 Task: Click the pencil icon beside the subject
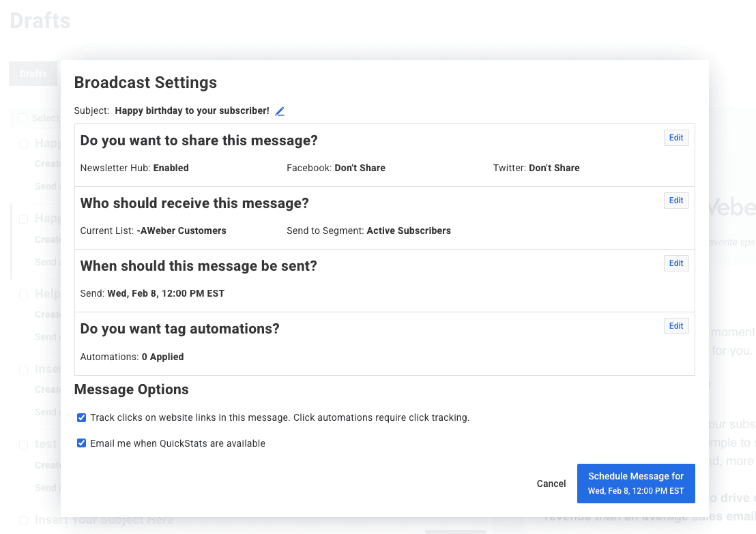tap(280, 111)
